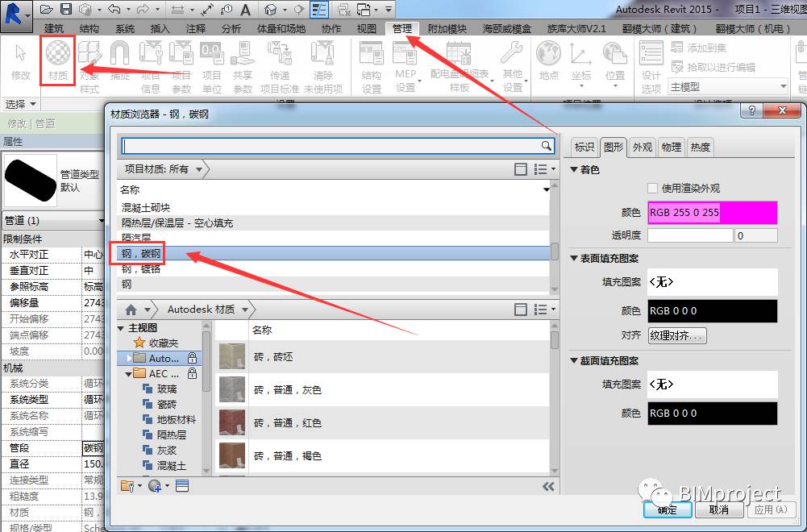
Task: Collapse the 截面填充图案 section
Action: pos(574,360)
